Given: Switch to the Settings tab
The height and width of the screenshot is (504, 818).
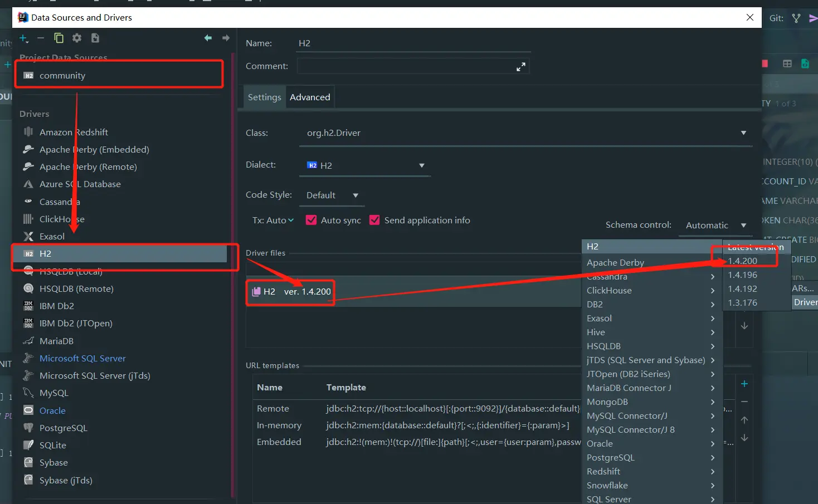Looking at the screenshot, I should point(265,97).
